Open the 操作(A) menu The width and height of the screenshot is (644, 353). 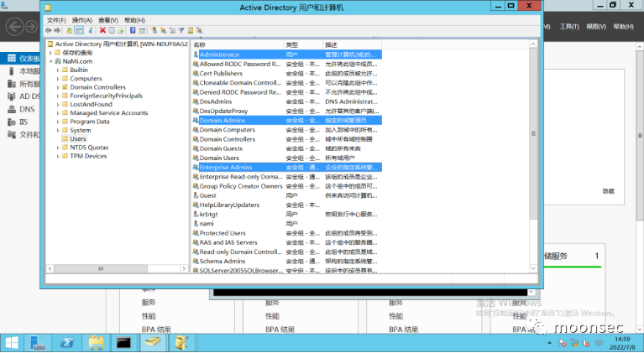coord(82,20)
